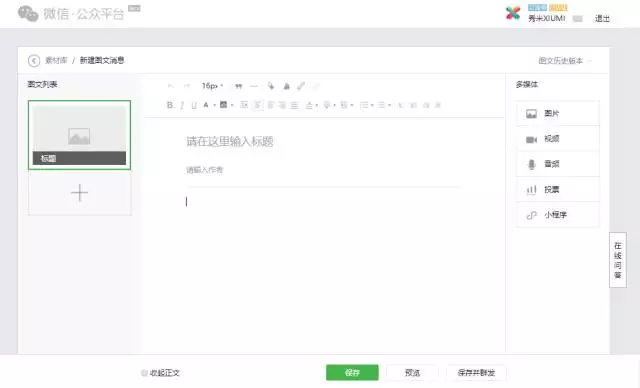Insert an image via 图片
Screen dimensions: 640x388
(x=558, y=113)
